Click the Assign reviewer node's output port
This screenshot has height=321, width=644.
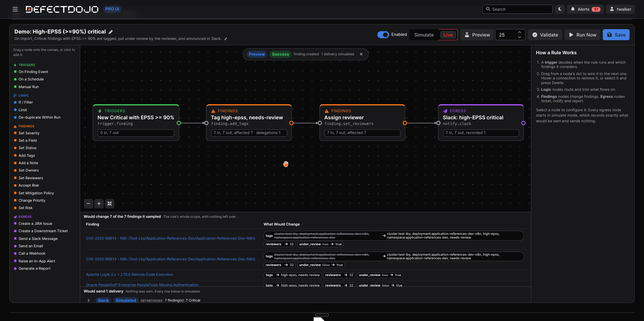click(x=405, y=123)
